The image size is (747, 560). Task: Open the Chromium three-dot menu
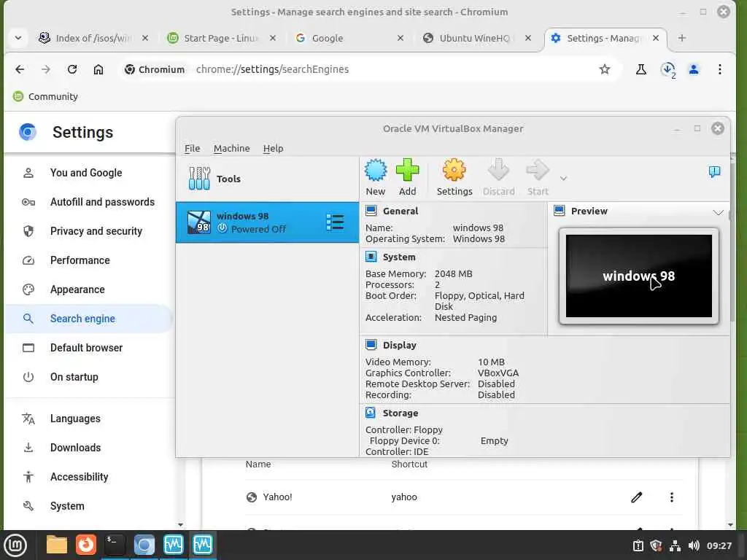pos(720,69)
